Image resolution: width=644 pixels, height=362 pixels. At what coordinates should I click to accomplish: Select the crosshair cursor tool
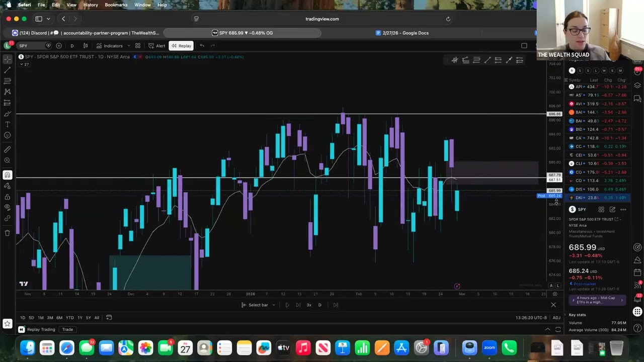coord(8,59)
